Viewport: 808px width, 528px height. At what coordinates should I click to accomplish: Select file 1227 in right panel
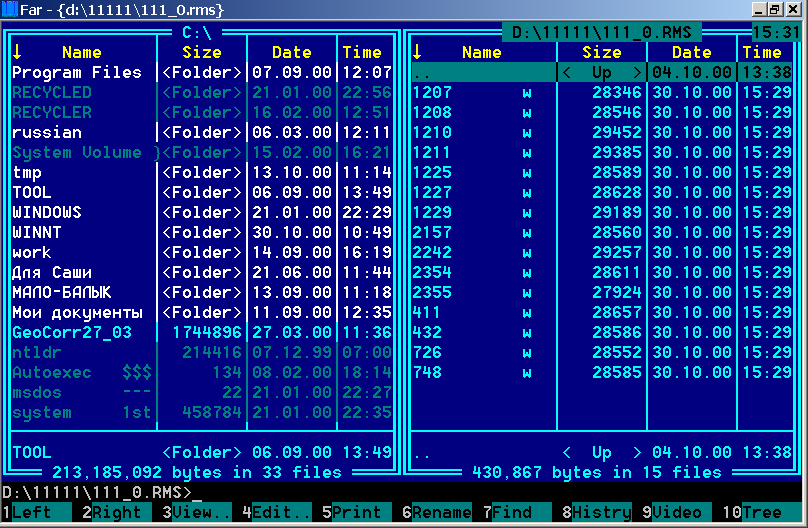point(602,193)
